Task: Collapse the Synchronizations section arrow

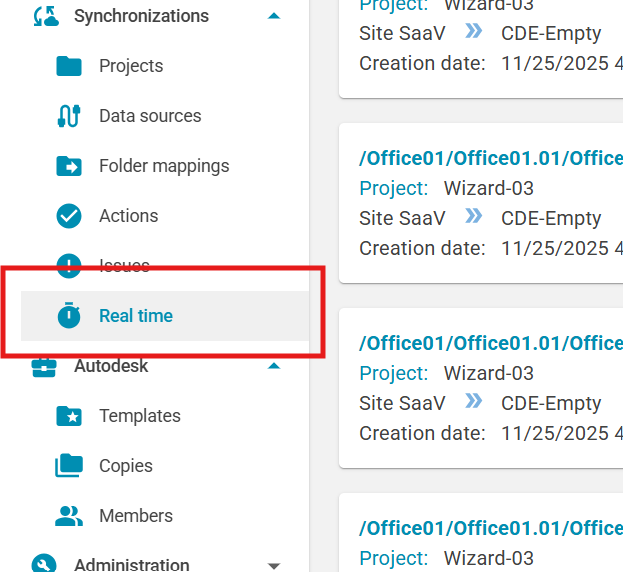Action: (x=274, y=16)
